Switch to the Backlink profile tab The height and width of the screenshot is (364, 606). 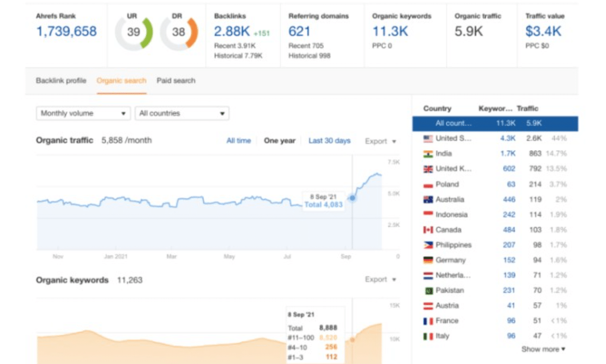point(61,80)
